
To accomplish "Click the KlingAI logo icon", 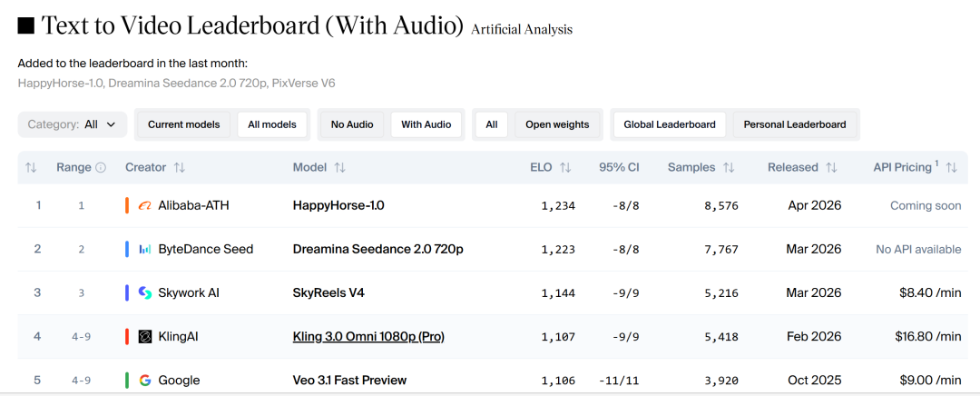I will [144, 337].
